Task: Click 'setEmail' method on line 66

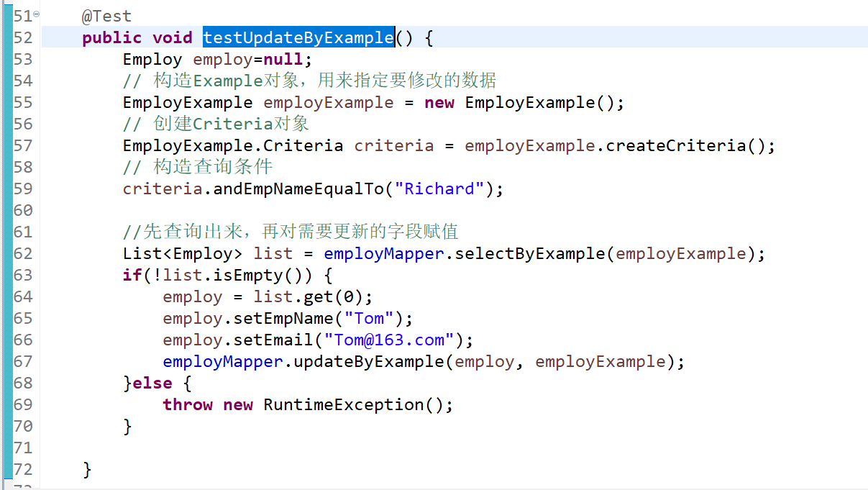Action: (273, 340)
